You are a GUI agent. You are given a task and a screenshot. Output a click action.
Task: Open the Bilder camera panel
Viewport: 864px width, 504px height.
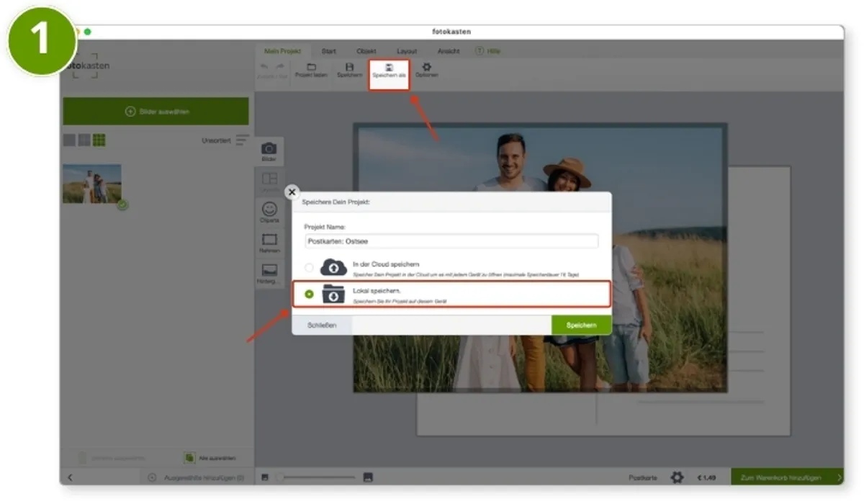(x=269, y=150)
